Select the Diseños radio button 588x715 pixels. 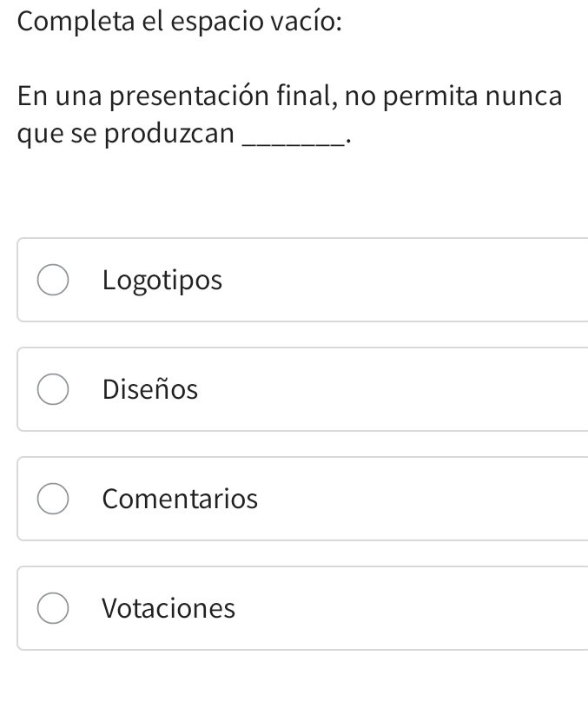(x=54, y=390)
